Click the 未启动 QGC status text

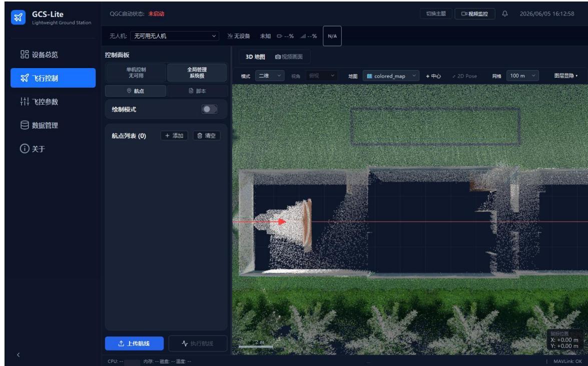(x=156, y=14)
